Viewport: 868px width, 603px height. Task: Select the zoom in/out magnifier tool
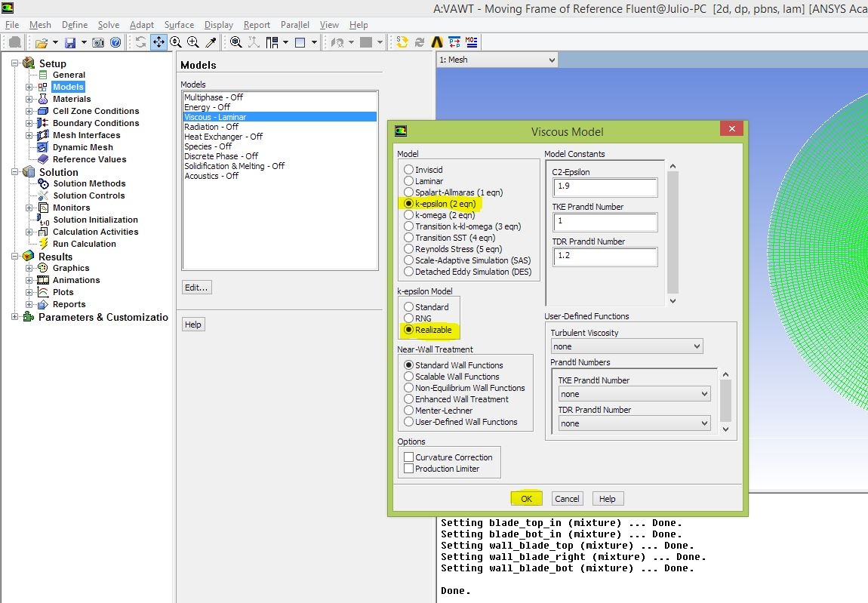176,42
